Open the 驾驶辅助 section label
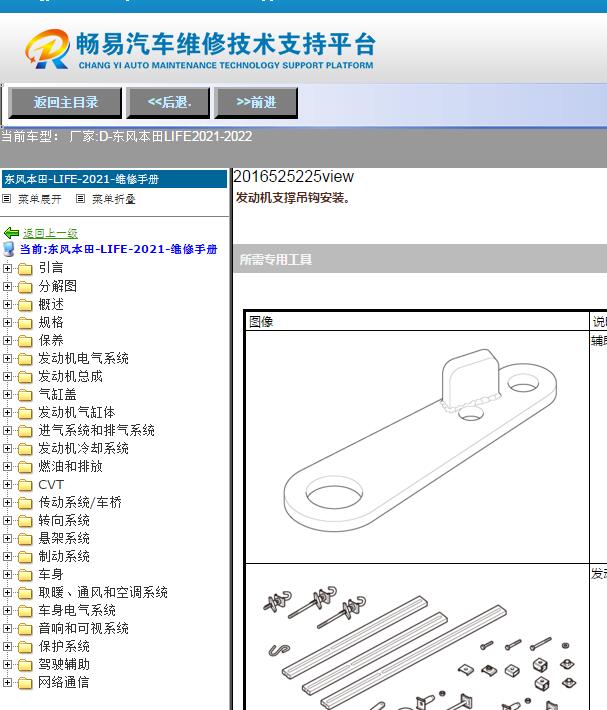Screen dimensions: 607x710 coord(64,664)
